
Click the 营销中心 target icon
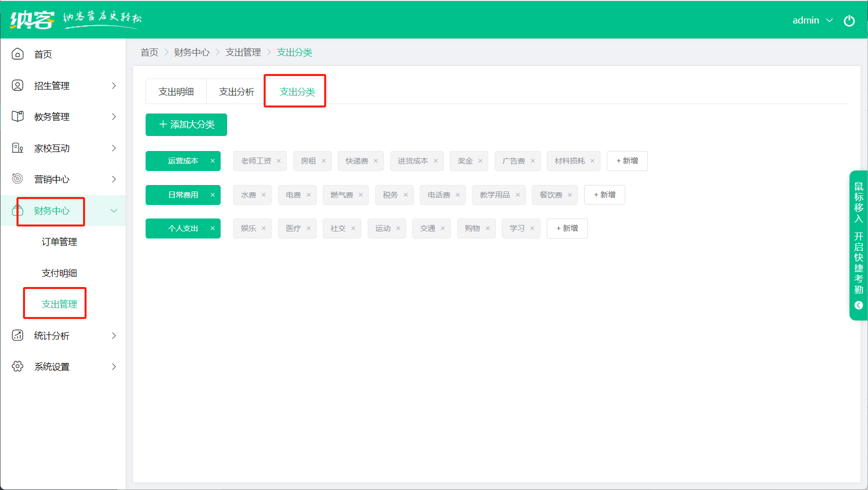click(x=18, y=179)
